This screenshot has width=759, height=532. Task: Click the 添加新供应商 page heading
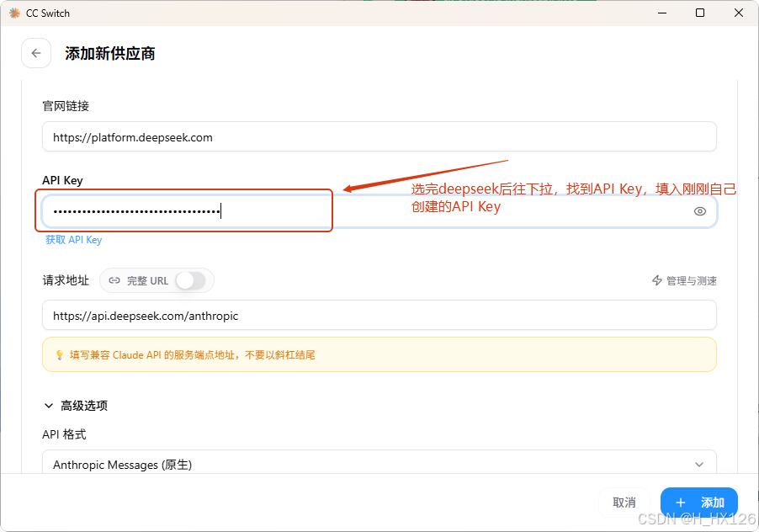click(110, 53)
